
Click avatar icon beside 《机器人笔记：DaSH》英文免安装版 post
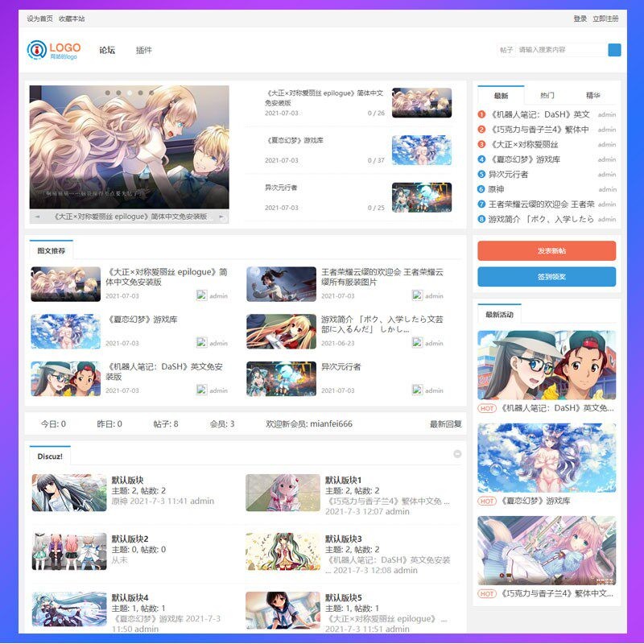(x=202, y=390)
